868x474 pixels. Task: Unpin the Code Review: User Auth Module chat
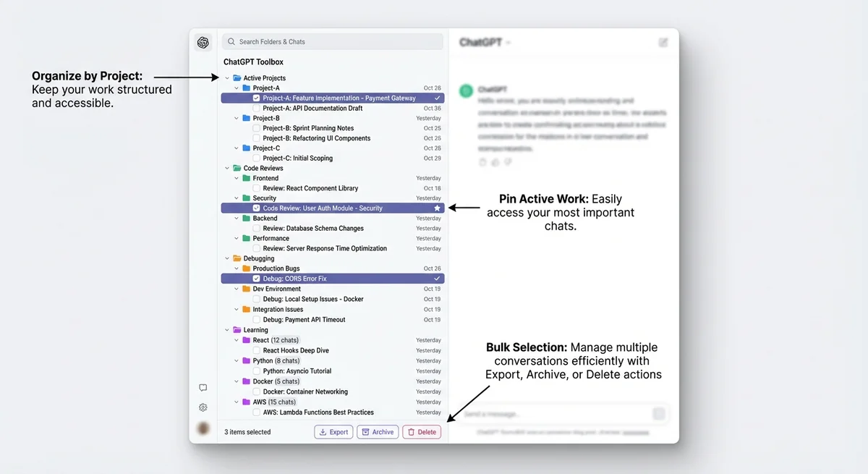point(437,208)
